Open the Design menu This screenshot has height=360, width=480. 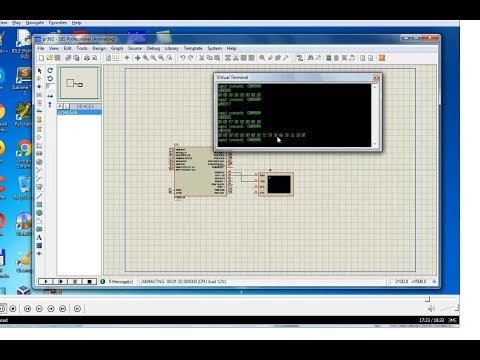(x=99, y=48)
